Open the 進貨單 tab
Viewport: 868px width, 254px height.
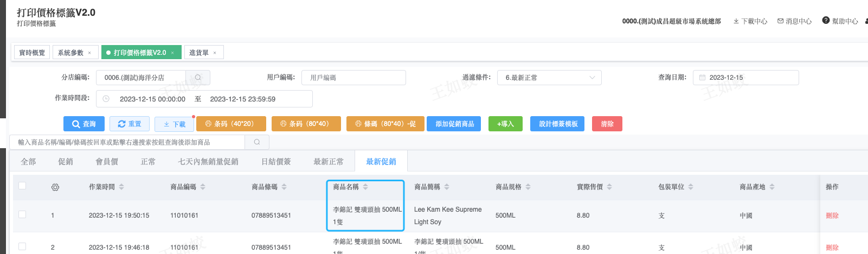click(x=199, y=53)
